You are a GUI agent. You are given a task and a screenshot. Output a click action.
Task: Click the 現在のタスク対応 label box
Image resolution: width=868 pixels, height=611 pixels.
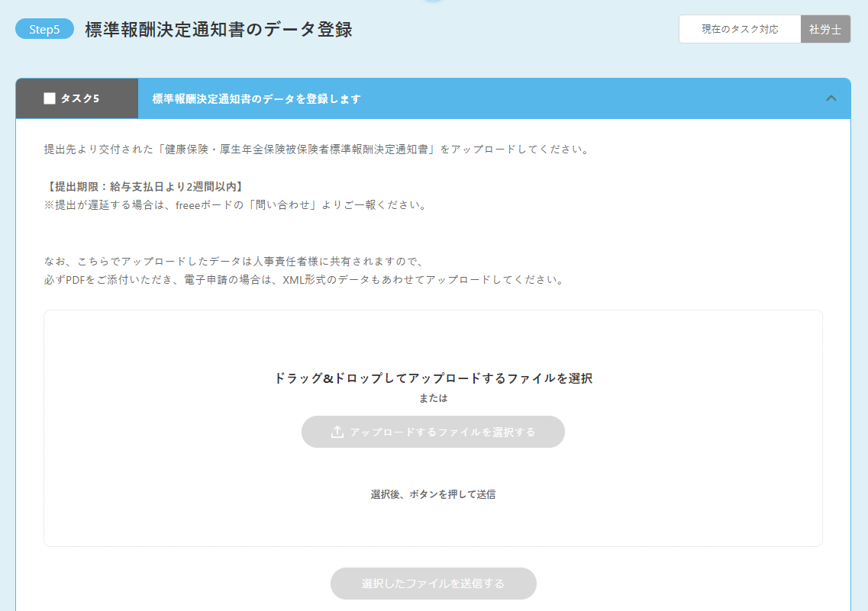[740, 29]
